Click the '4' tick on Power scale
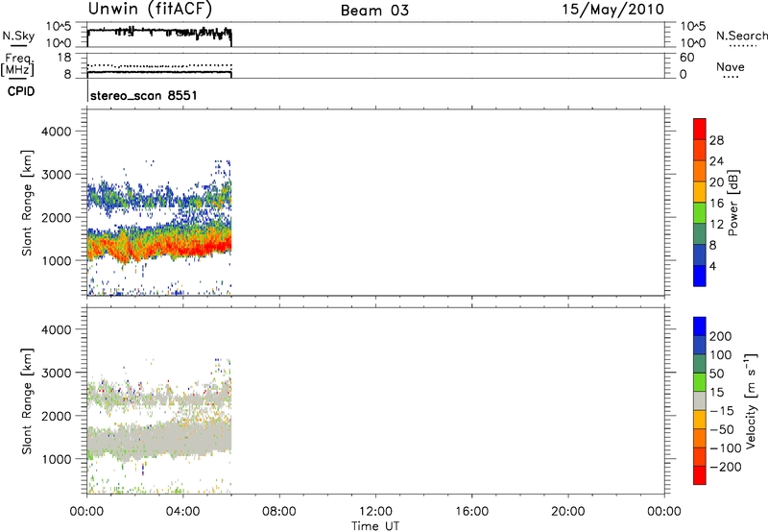Image resolution: width=768 pixels, height=532 pixels. point(712,267)
